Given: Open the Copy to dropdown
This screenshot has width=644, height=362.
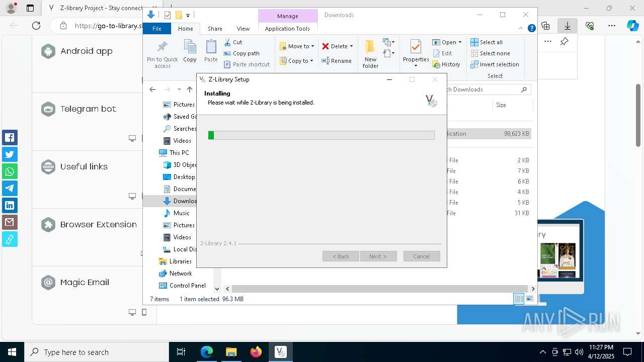Looking at the screenshot, I should click(x=296, y=61).
